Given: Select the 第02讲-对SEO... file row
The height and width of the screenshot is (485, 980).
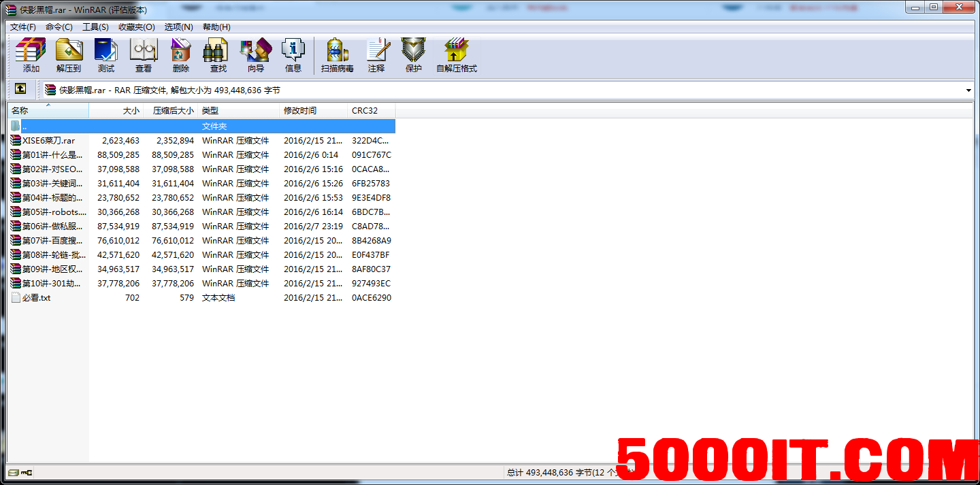Looking at the screenshot, I should pyautogui.click(x=202, y=169).
